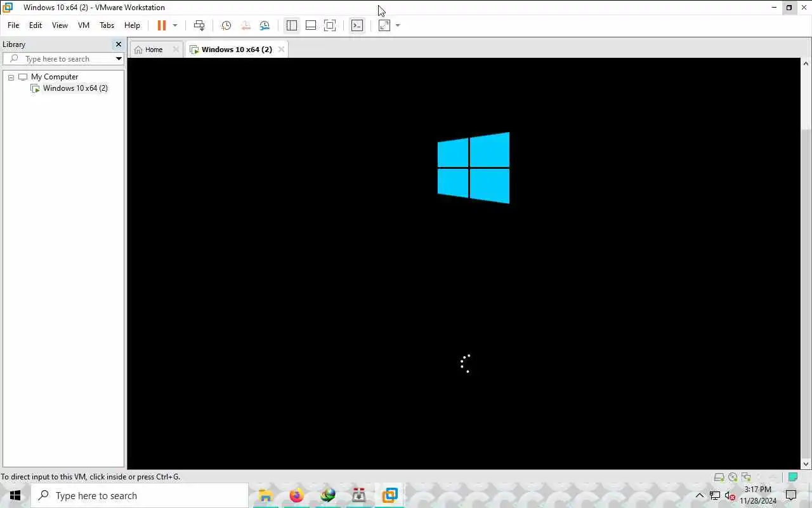
Task: Click the CD/DVD device status icon
Action: 733,477
